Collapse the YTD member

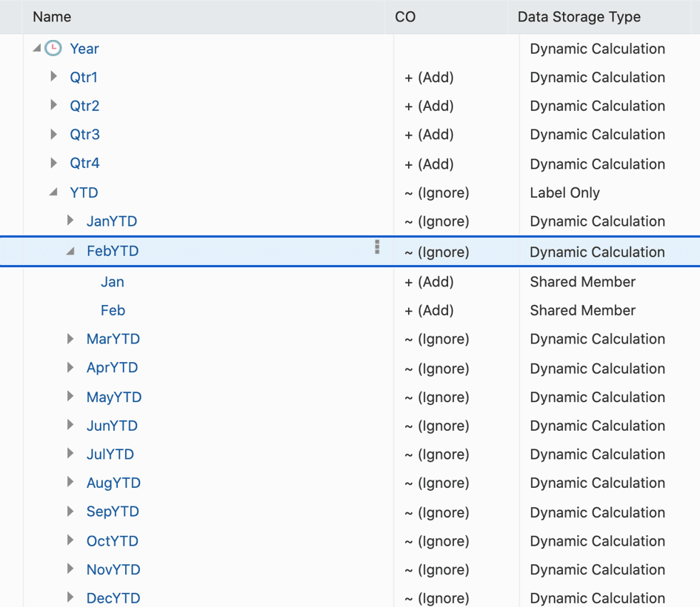(53, 192)
